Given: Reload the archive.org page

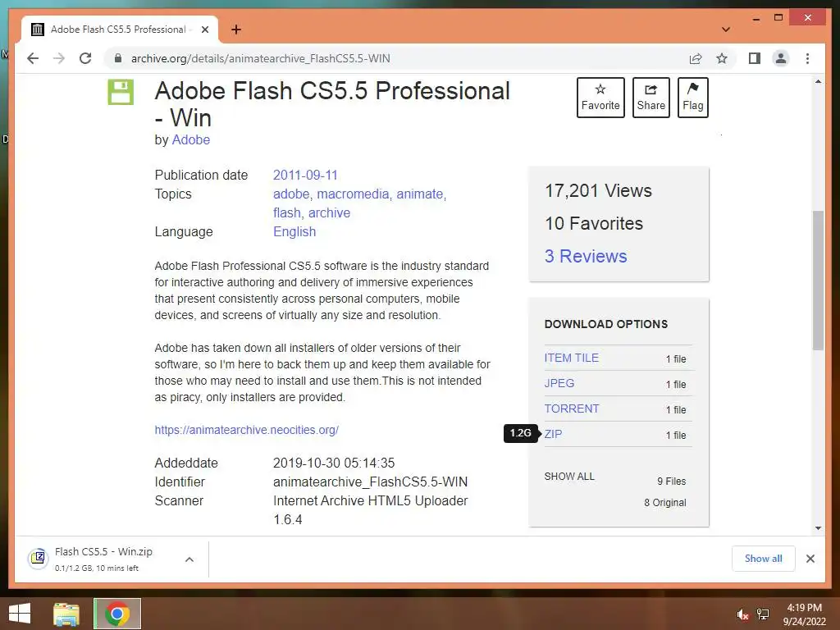Looking at the screenshot, I should (x=85, y=58).
